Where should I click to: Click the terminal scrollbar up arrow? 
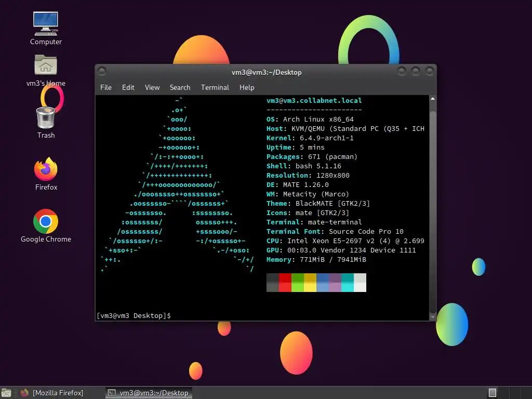click(x=433, y=99)
